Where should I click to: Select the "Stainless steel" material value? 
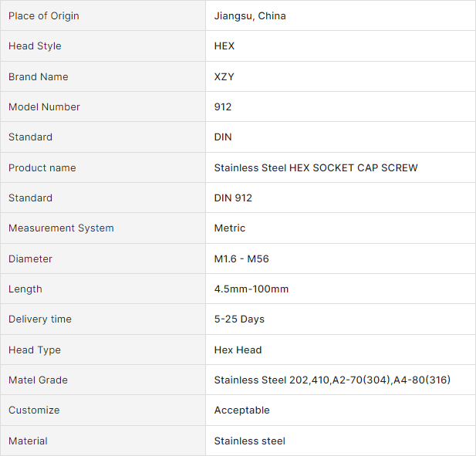[249, 441]
